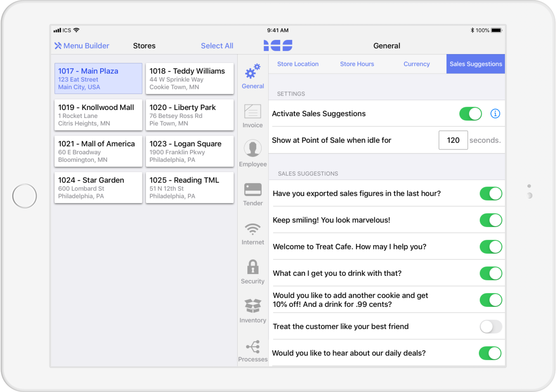Select the 1021 - Mall of America store
The image size is (556, 392).
(x=98, y=151)
